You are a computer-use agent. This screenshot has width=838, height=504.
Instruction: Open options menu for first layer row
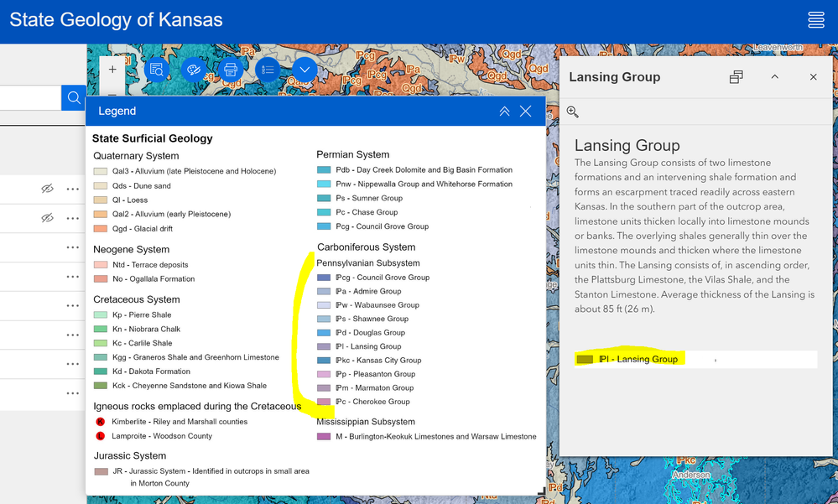tap(72, 190)
